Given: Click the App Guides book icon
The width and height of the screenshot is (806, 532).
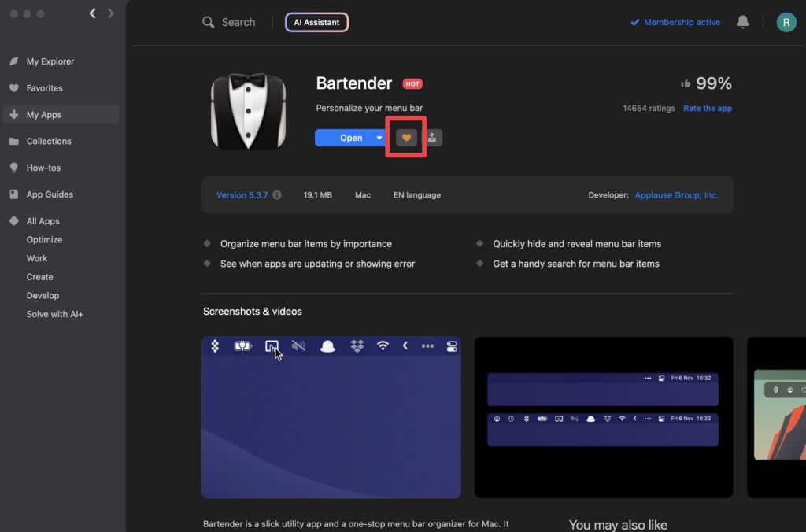Looking at the screenshot, I should point(14,194).
